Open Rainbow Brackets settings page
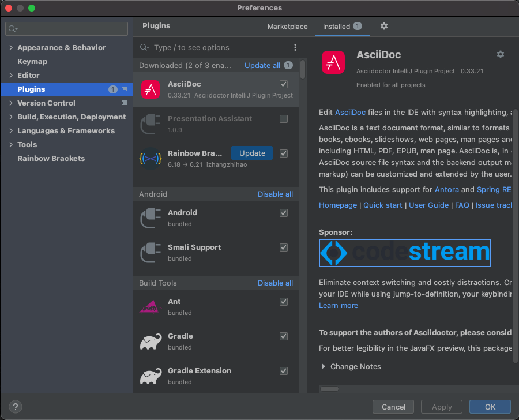The width and height of the screenshot is (519, 420). coord(51,158)
